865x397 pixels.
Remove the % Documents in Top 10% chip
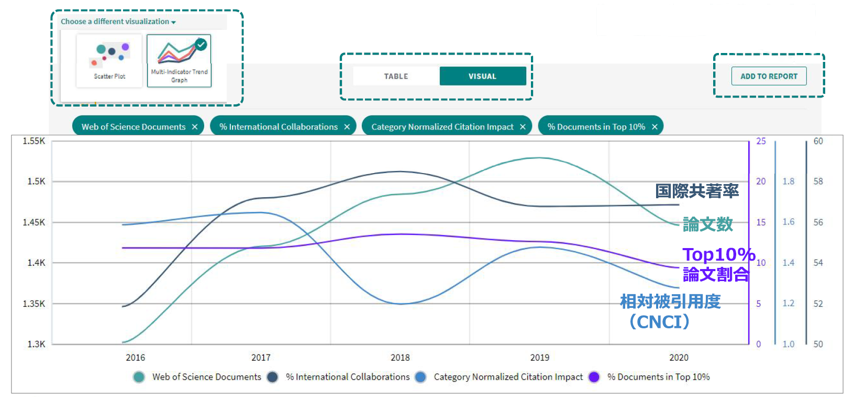(654, 127)
